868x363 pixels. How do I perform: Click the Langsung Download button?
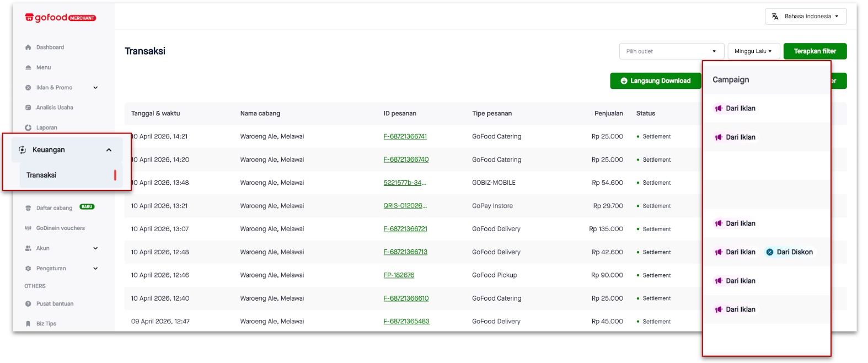[x=656, y=81]
